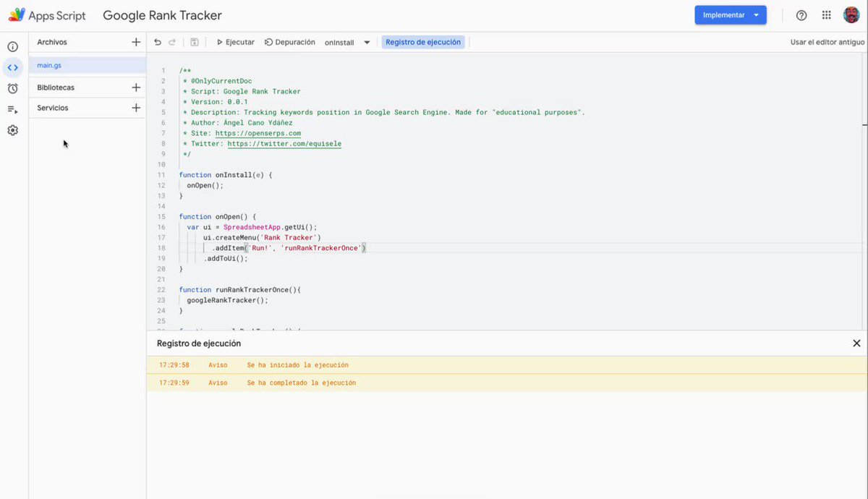Click line number 11 in gutter

pos(163,175)
